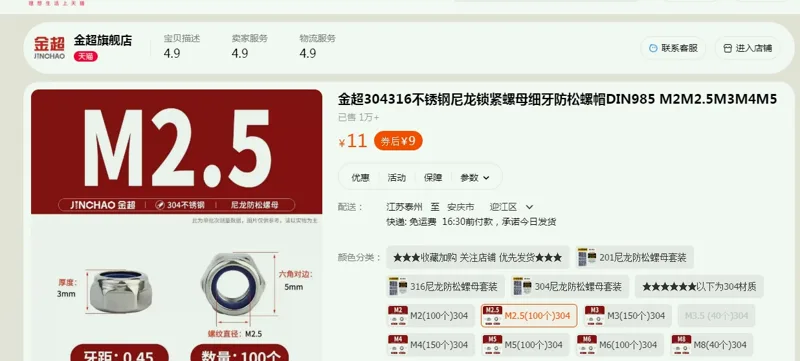Click the 金超 JINCHAO store logo
The width and height of the screenshot is (800, 361).
point(49,47)
